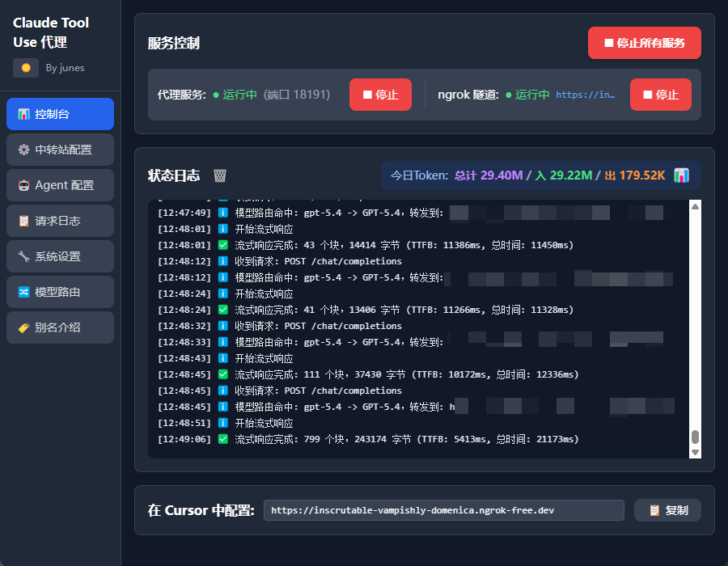Click the 控制台 chart icon in sidebar

tap(23, 114)
